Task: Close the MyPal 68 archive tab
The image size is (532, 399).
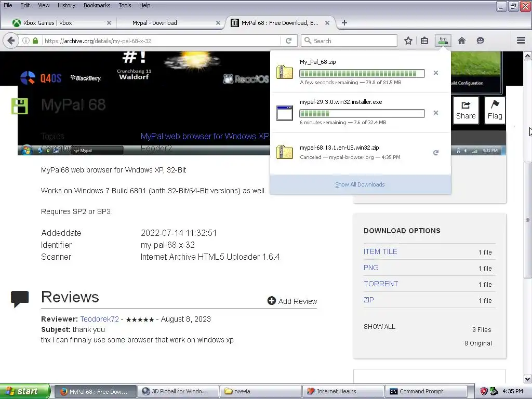Action: (x=327, y=23)
